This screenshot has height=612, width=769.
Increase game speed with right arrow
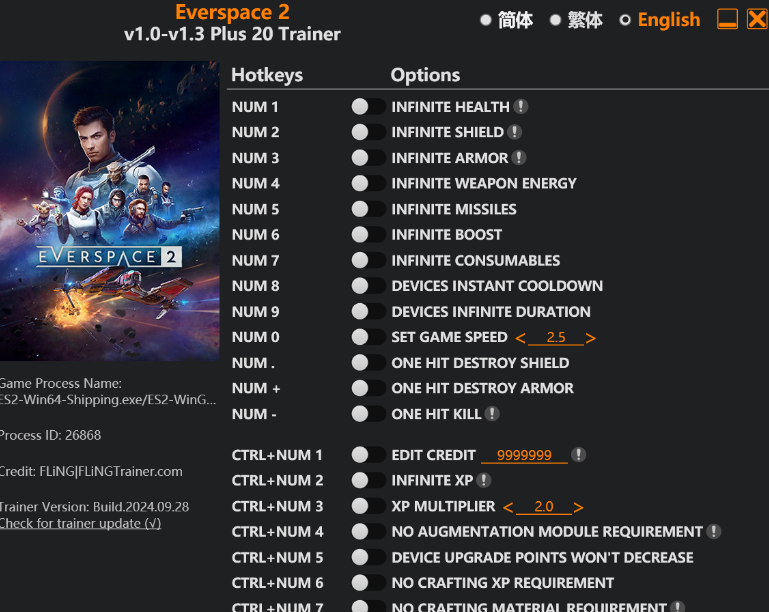(x=591, y=338)
